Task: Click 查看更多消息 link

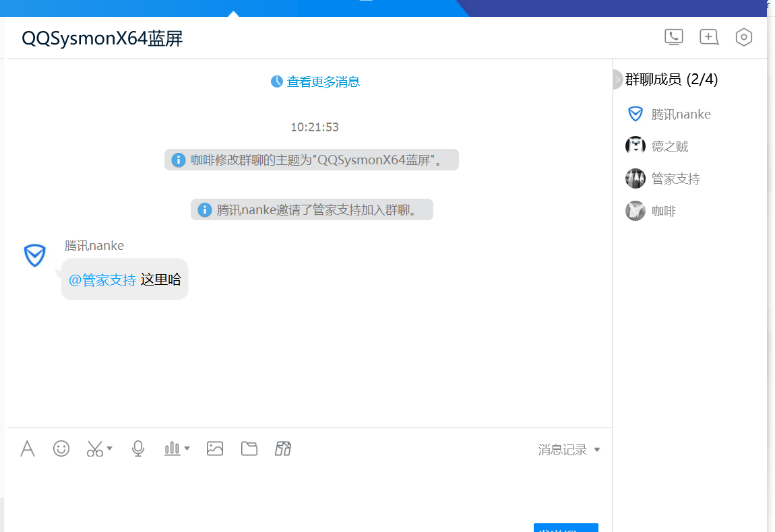Action: [323, 81]
